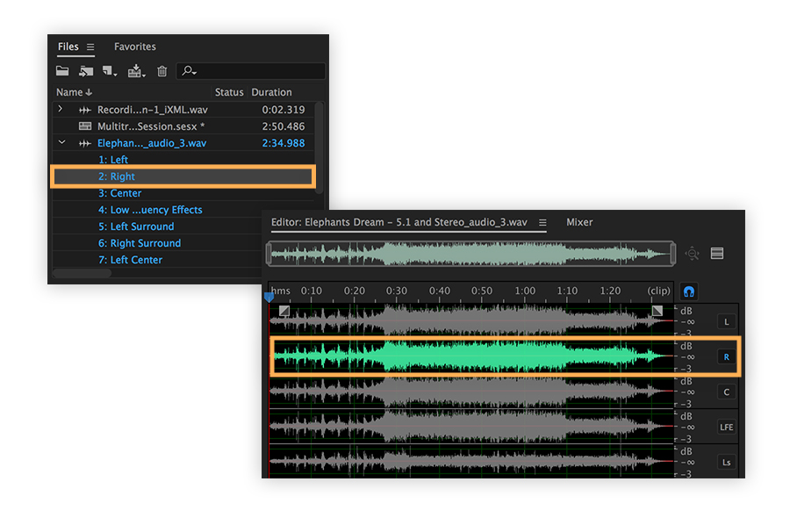Open the channel layout options icon

[x=717, y=253]
